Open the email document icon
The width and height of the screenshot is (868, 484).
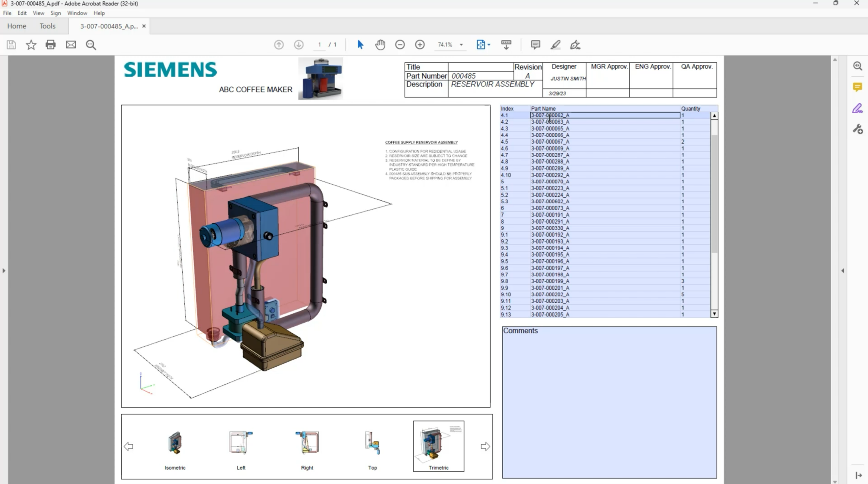tap(71, 44)
